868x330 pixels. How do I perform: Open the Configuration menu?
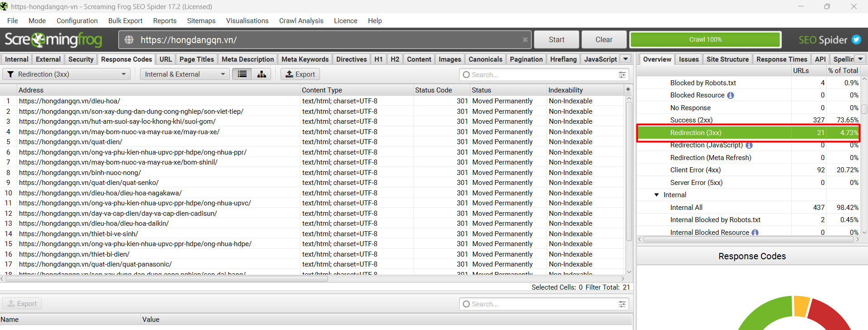tap(77, 21)
